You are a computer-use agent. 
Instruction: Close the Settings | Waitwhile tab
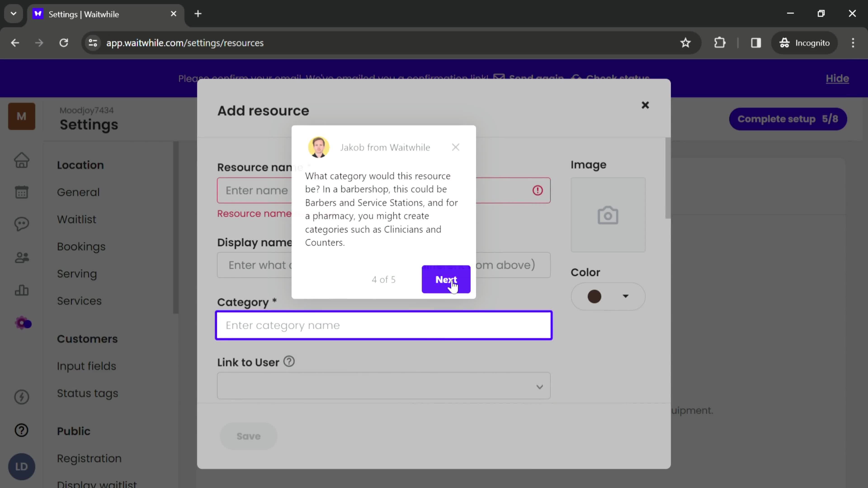click(174, 14)
